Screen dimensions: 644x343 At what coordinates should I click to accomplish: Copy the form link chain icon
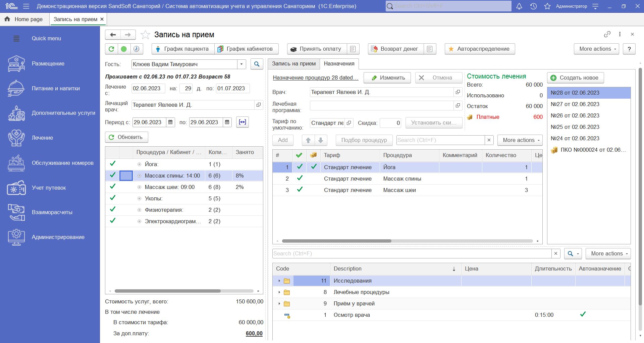(607, 34)
